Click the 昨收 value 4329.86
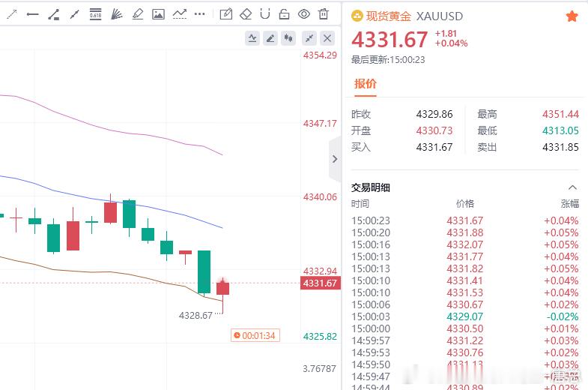Screen dimensions: 588x390 [434, 114]
